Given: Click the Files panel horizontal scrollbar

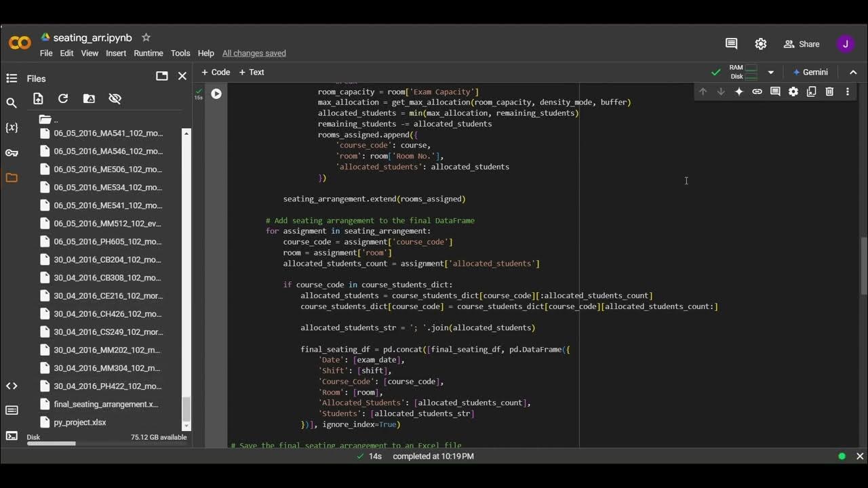Looking at the screenshot, I should tap(52, 444).
